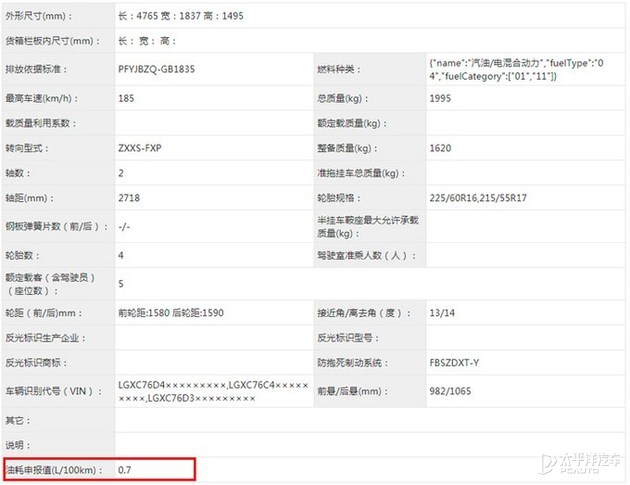Click the '准拖挂车总质量(kg)' label

click(x=361, y=173)
